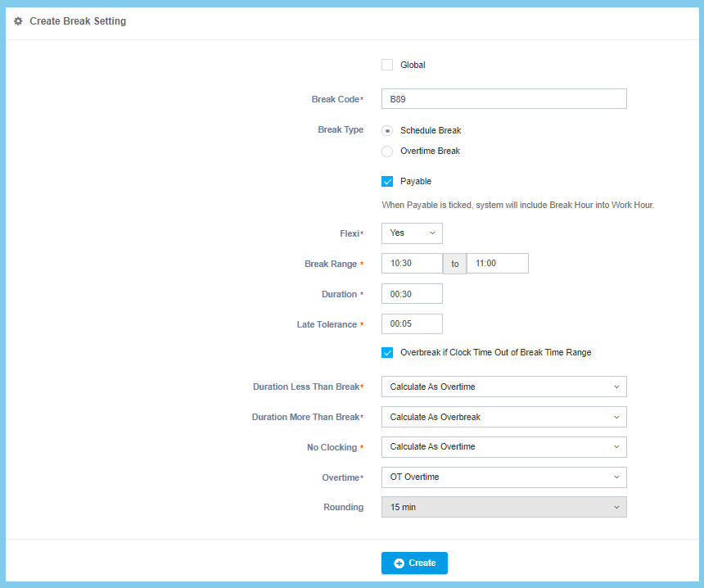Click the plus icon on Create button
Screen dimensions: 704x588
coord(399,563)
